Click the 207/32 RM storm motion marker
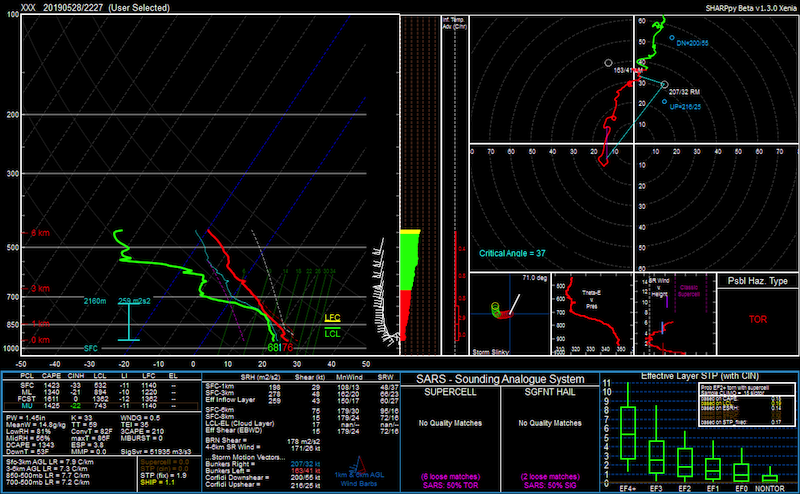The image size is (800, 494). [x=664, y=84]
